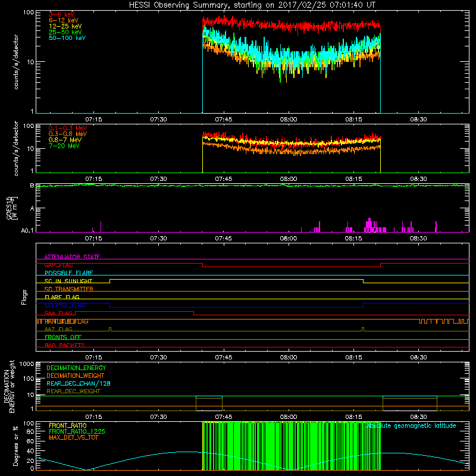Click the HESSI Observing Summary plot title
Image resolution: width=476 pixels, height=476 pixels.
[x=252, y=5]
